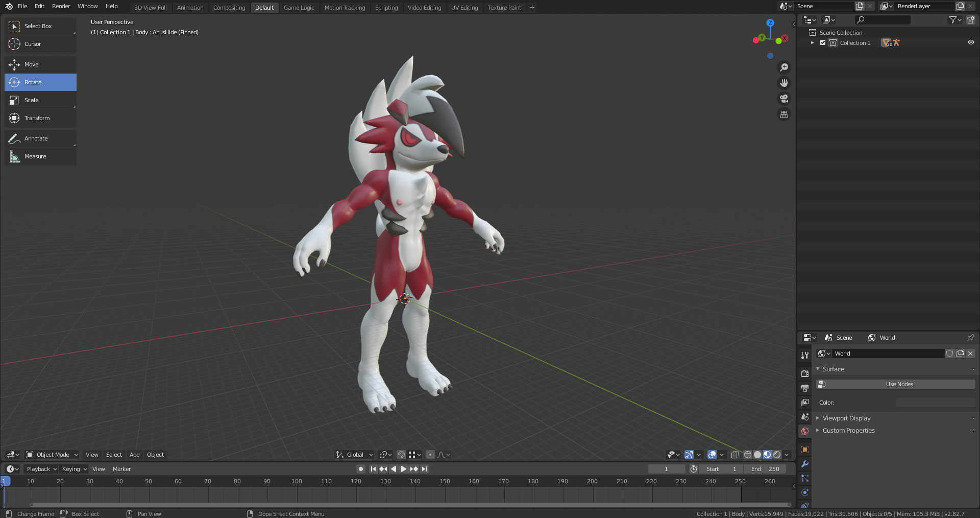The width and height of the screenshot is (980, 518).
Task: Switch to solid shading
Action: [757, 455]
